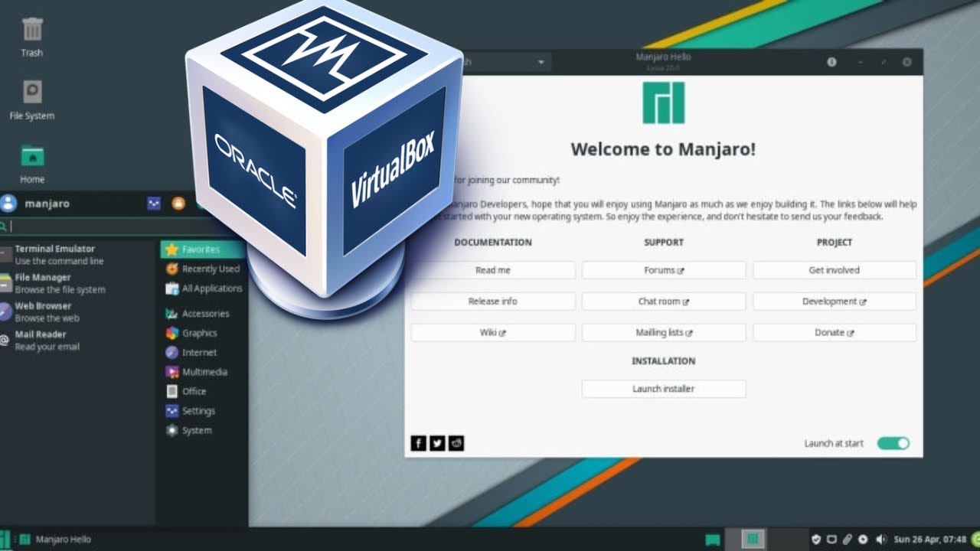Click the Office category icon
980x551 pixels.
[171, 391]
